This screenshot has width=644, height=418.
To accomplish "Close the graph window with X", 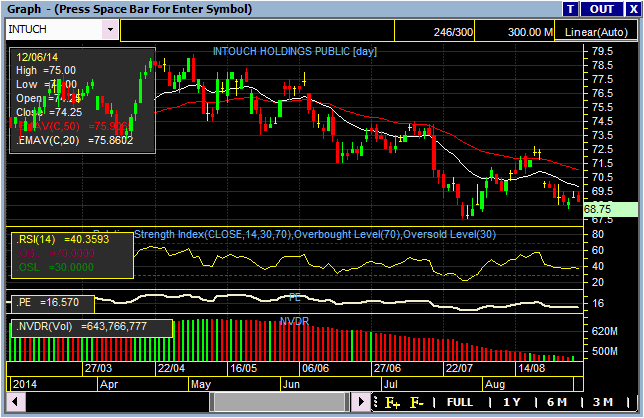I will pos(633,9).
